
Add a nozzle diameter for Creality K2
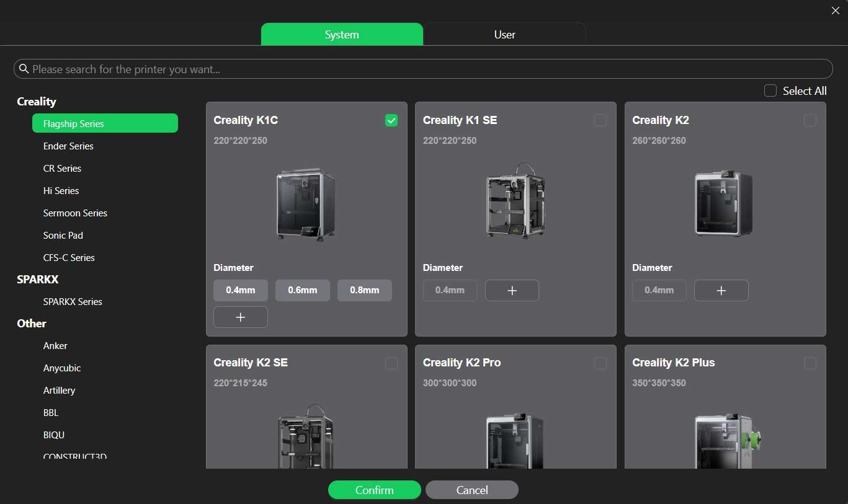pos(721,290)
